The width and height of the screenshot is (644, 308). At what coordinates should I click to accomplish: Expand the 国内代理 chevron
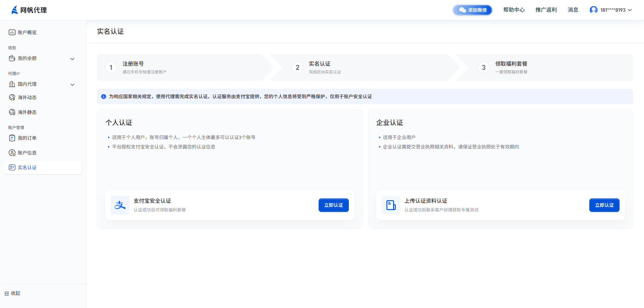[x=72, y=85]
